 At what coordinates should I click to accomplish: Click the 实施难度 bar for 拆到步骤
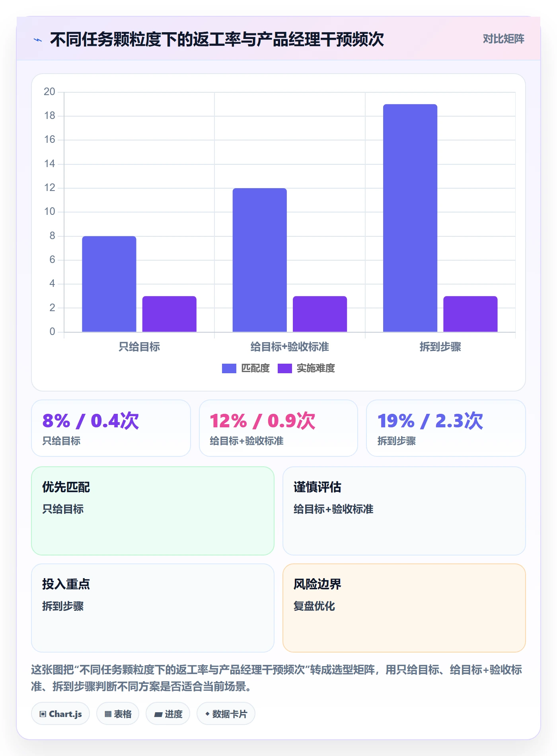470,314
